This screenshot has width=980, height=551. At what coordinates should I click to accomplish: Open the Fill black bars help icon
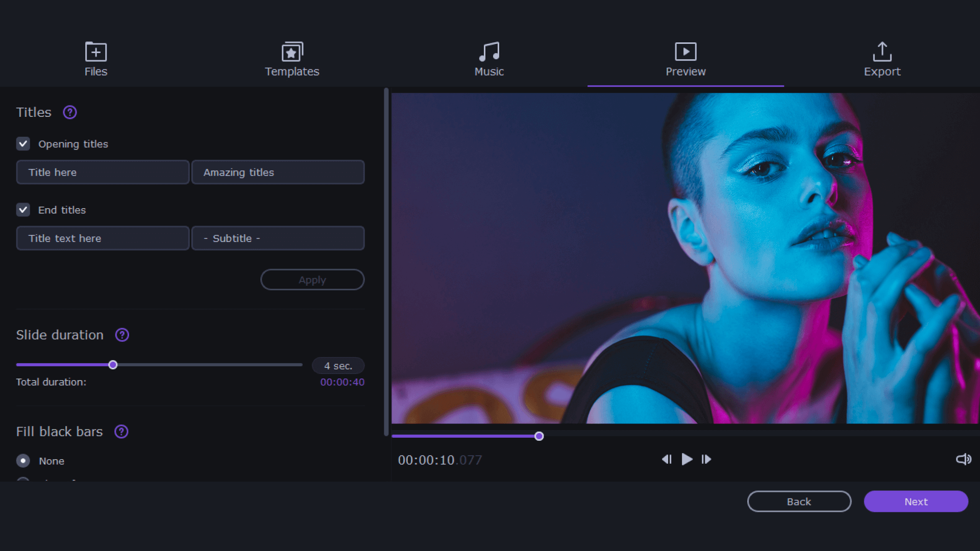coord(121,431)
